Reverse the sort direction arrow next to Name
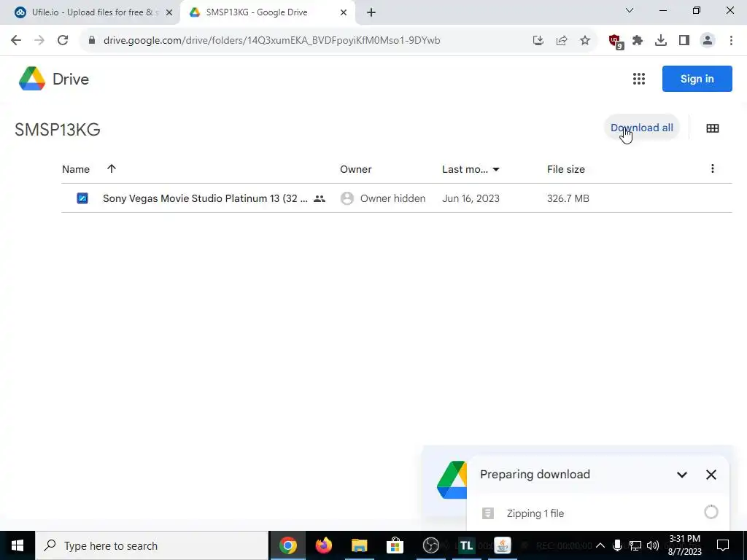747x560 pixels. 112,168
